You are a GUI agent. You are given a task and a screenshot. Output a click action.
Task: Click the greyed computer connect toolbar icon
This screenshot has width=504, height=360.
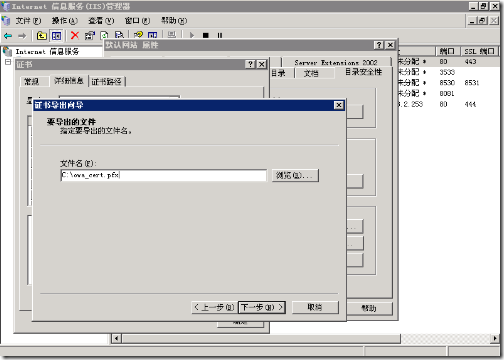[x=172, y=34]
